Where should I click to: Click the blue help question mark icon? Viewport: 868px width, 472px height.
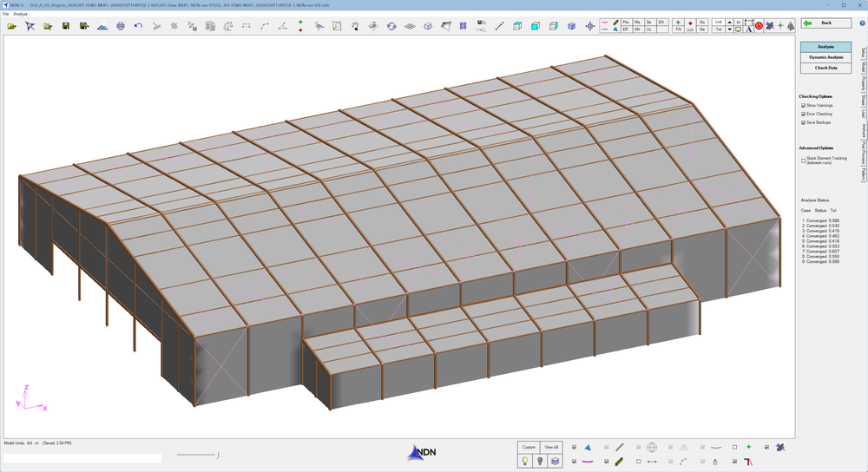pos(863,23)
